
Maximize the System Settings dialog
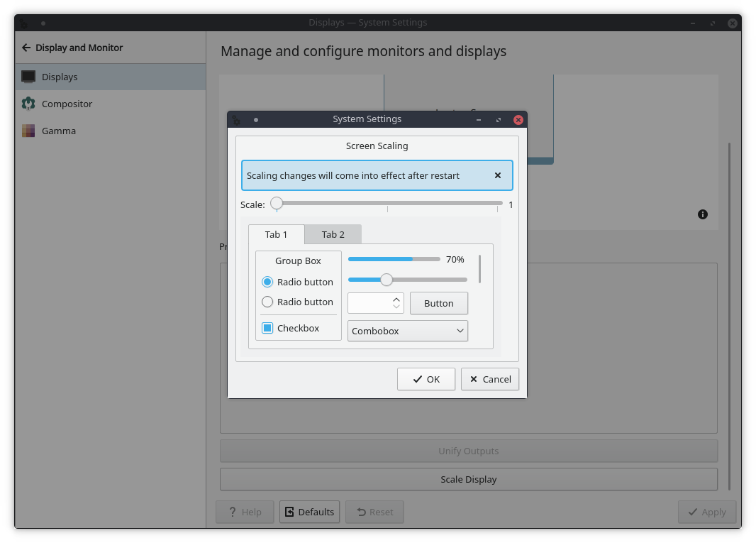[499, 120]
